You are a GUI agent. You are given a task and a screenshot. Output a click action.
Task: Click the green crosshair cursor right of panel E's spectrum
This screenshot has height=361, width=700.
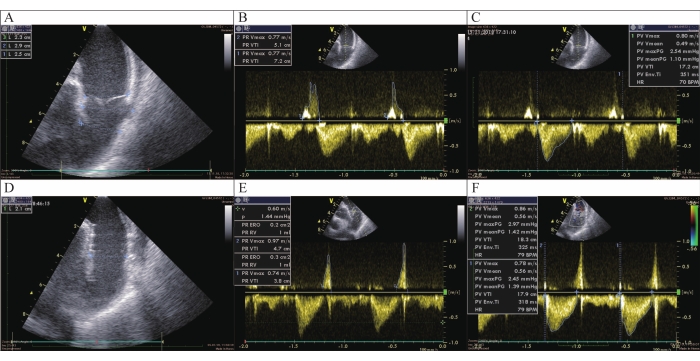coord(442,322)
